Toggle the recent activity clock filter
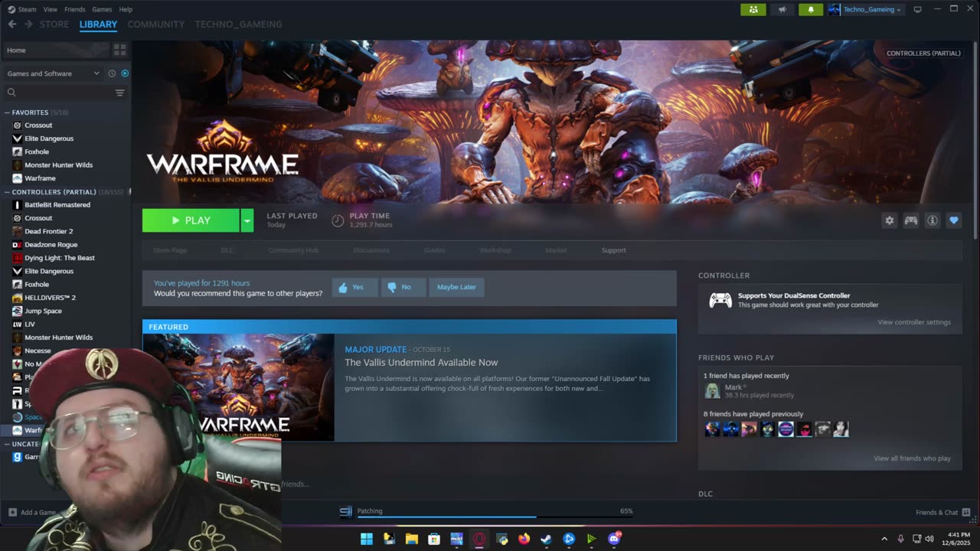 pos(112,73)
